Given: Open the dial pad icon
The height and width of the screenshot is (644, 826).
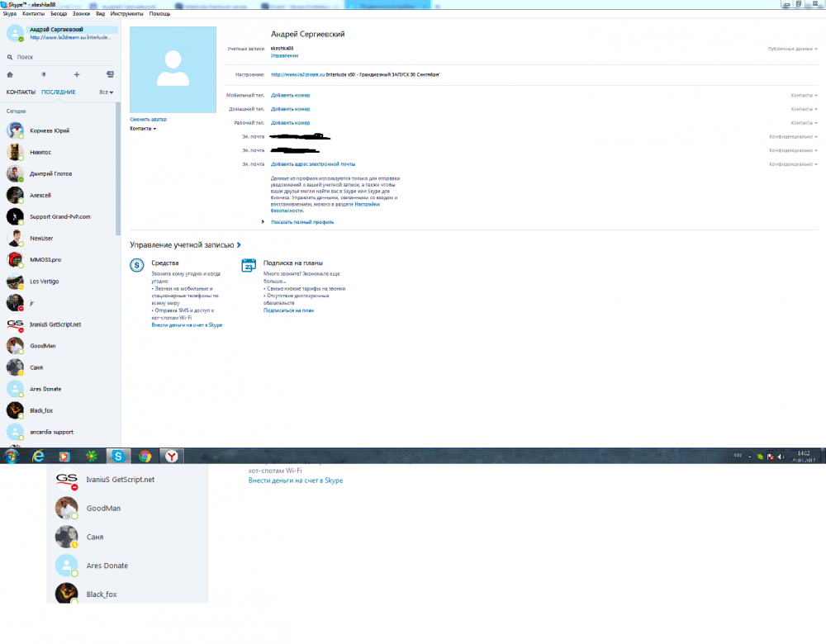Looking at the screenshot, I should 43,74.
